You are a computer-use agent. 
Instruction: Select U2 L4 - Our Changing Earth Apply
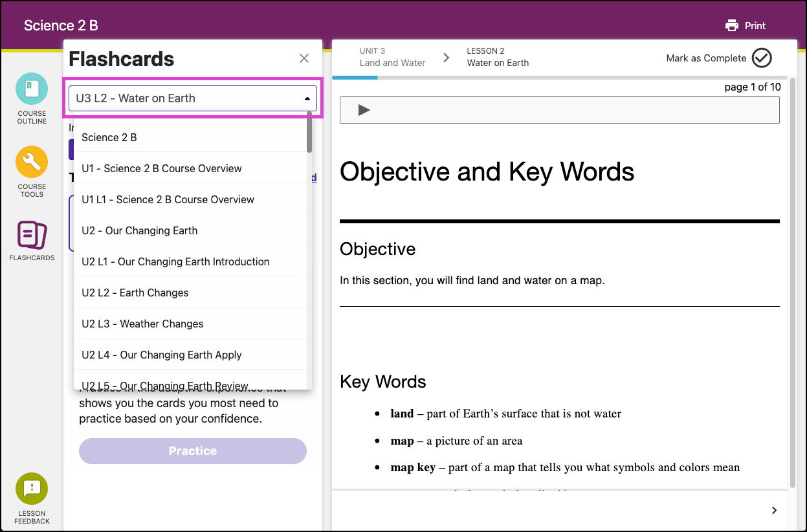coord(190,355)
